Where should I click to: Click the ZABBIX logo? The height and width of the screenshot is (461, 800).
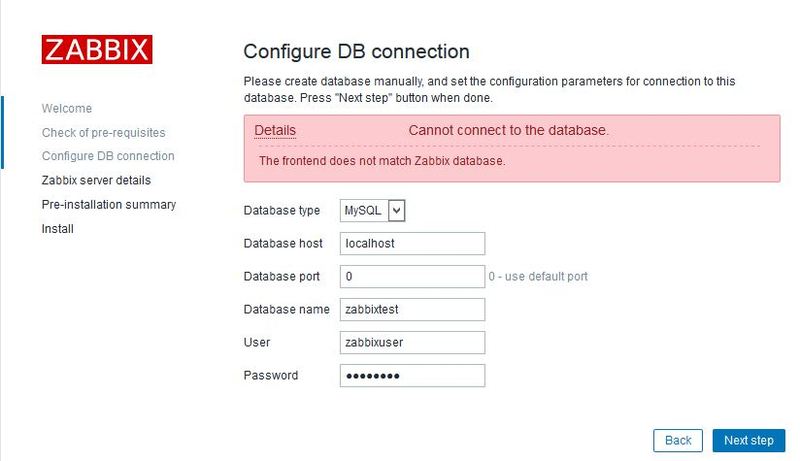click(97, 49)
